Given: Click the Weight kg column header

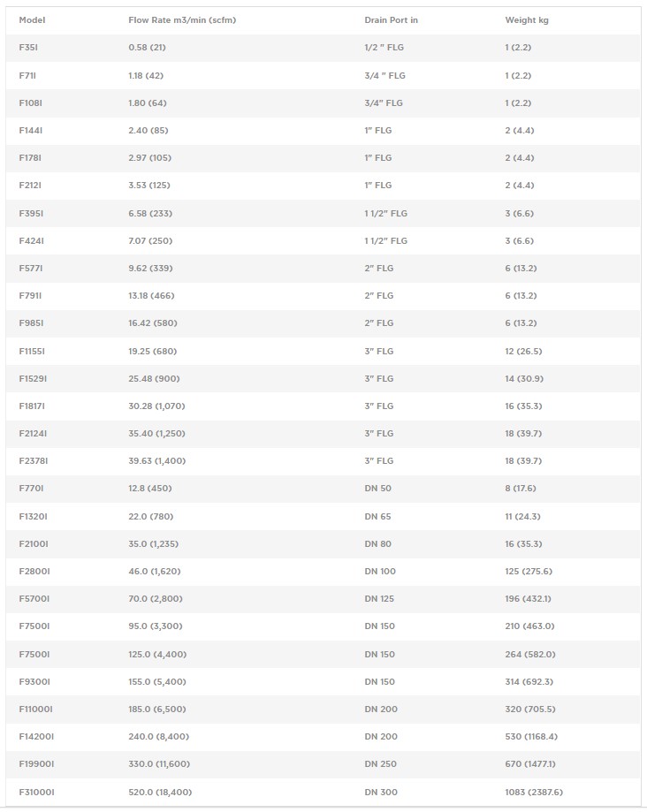Looking at the screenshot, I should 527,20.
